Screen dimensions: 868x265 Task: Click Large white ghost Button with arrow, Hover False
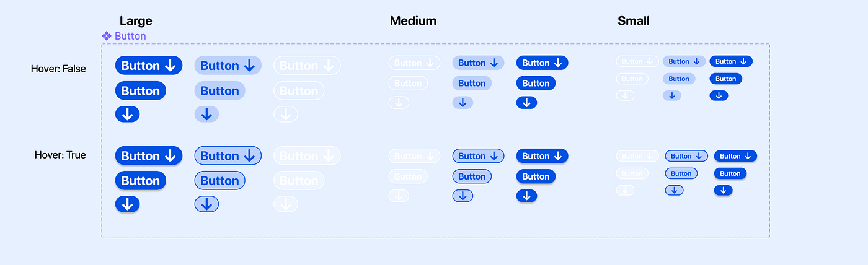point(307,66)
